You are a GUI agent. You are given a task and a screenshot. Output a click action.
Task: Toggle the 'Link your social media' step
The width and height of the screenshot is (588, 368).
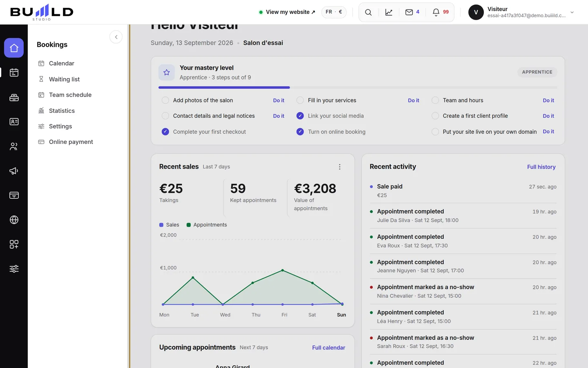(300, 116)
